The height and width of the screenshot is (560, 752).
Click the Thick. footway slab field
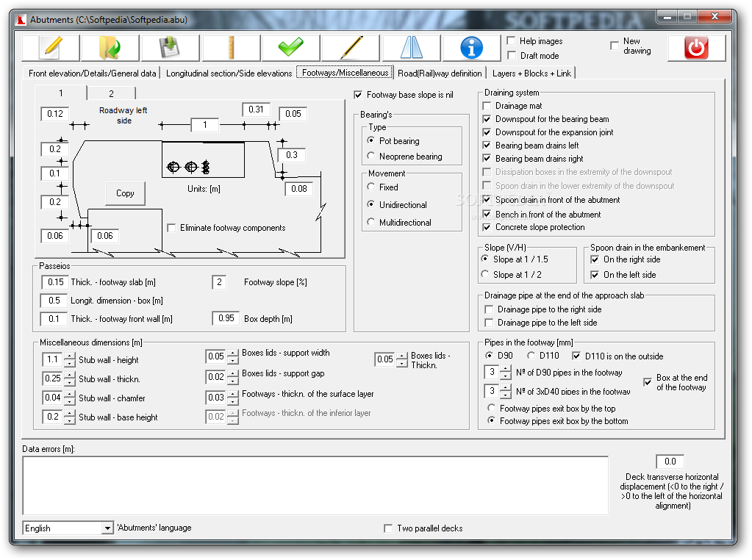55,282
